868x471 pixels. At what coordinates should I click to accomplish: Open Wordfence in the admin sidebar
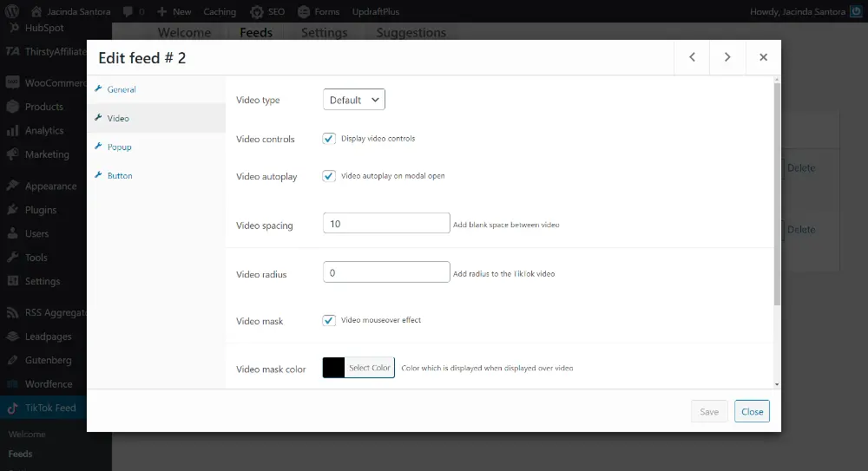click(x=49, y=384)
